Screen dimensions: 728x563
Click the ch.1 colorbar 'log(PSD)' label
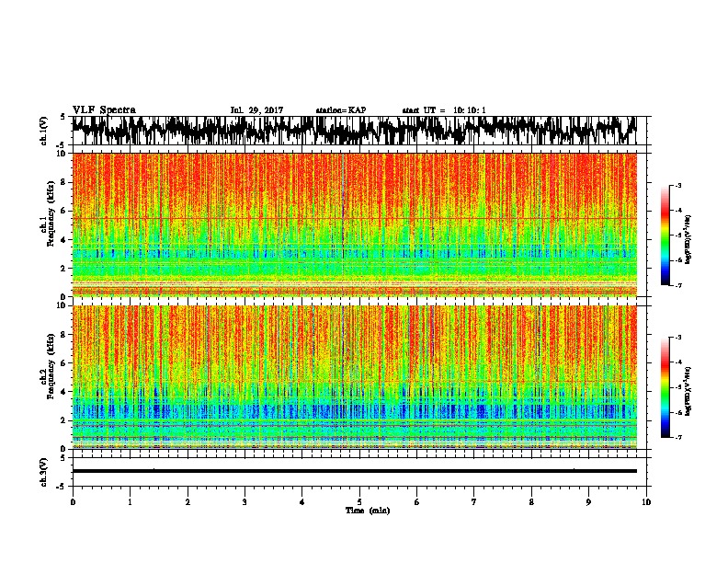[688, 240]
